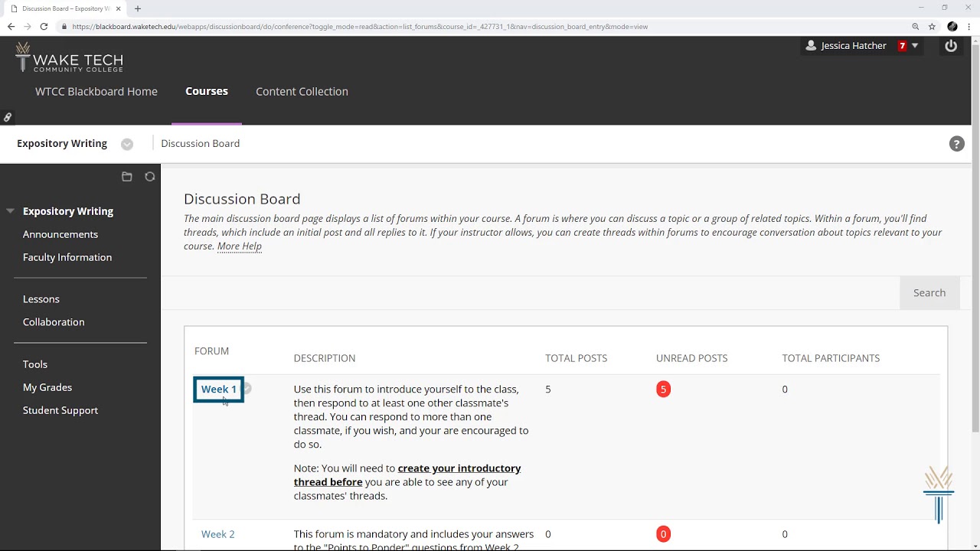The width and height of the screenshot is (980, 551).
Task: Click browser back arrow
Action: tap(11, 26)
